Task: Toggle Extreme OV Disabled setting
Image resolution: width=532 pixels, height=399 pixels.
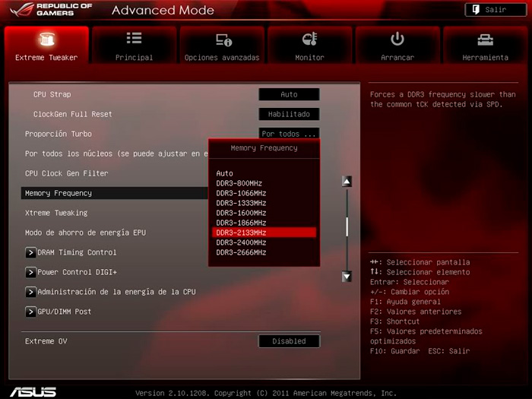Action: (289, 341)
